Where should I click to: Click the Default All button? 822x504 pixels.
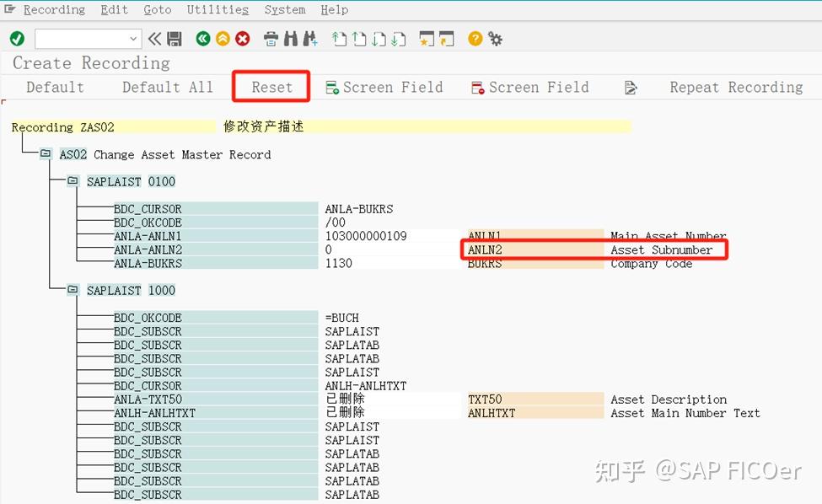[x=166, y=87]
